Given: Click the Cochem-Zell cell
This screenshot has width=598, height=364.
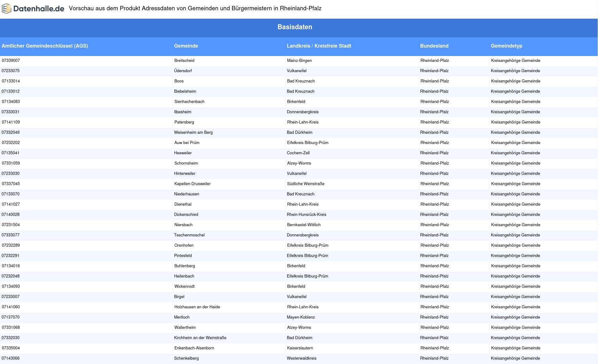Looking at the screenshot, I should point(352,153).
